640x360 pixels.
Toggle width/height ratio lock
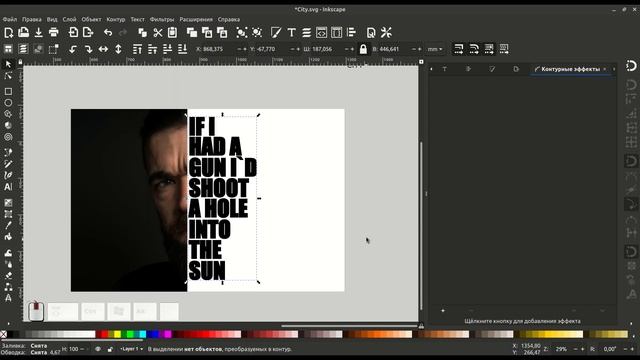[363, 49]
